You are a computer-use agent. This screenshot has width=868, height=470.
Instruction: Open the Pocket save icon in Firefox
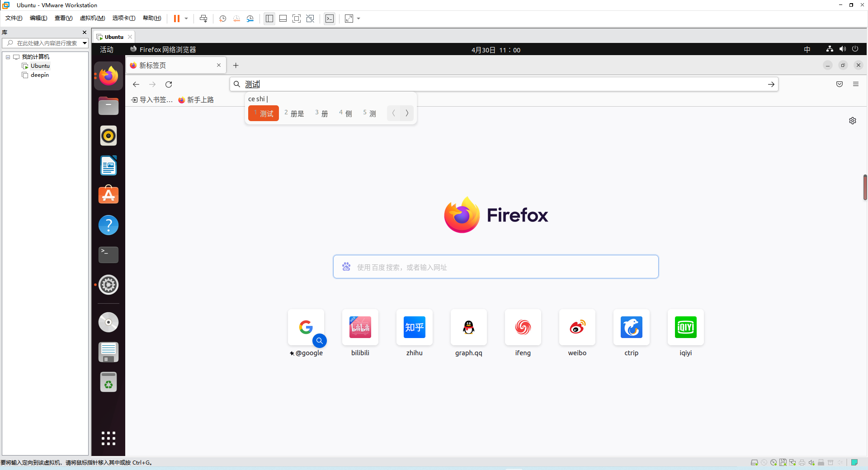coord(840,84)
